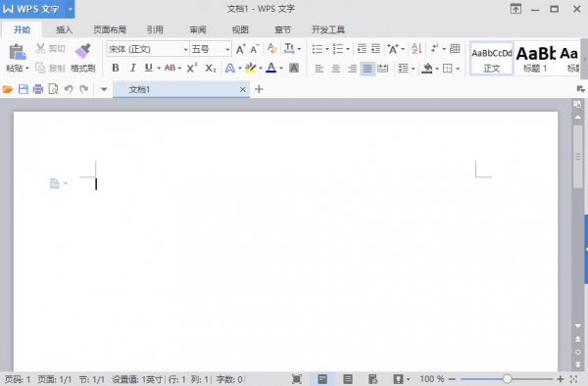Toggle strikethrough AB formatting
588x386 pixels.
point(170,68)
